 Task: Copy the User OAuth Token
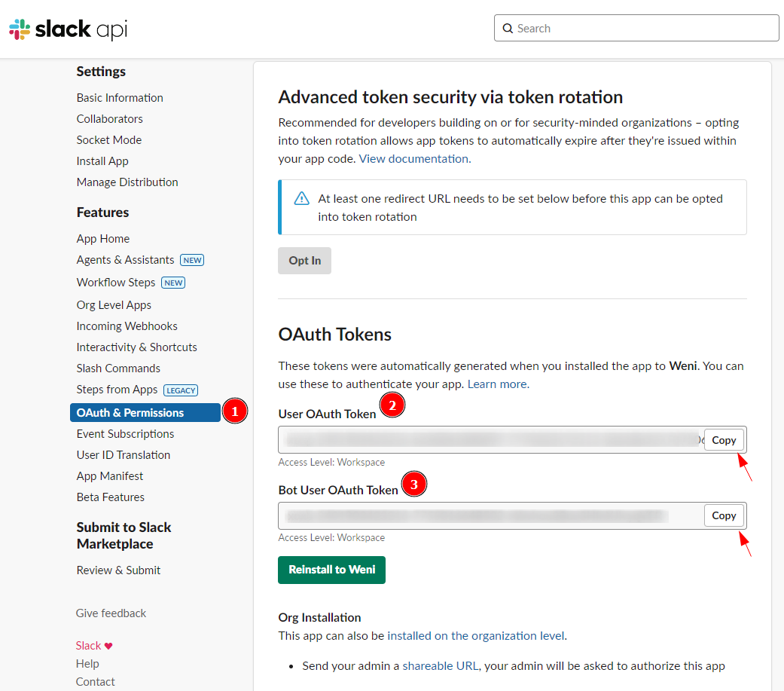point(724,440)
